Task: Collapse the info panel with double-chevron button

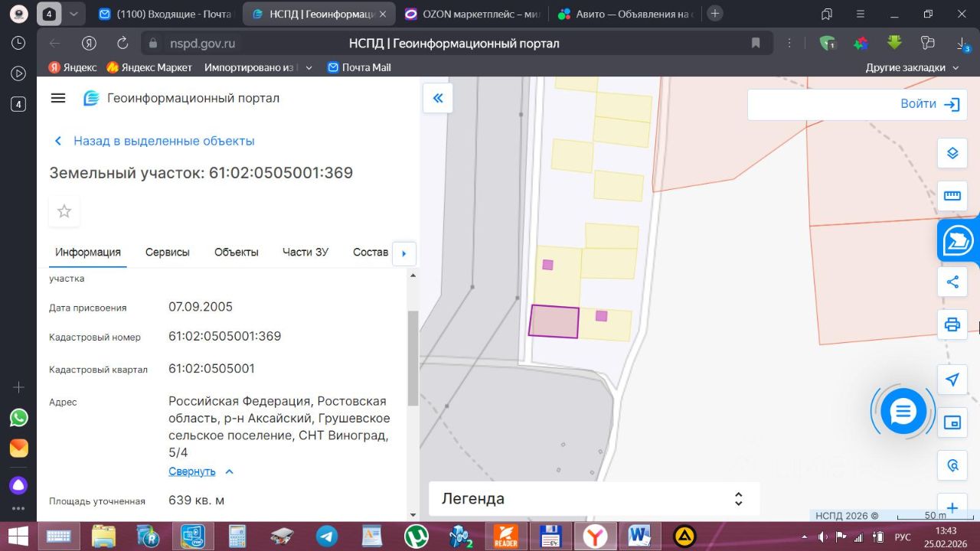Action: click(438, 98)
